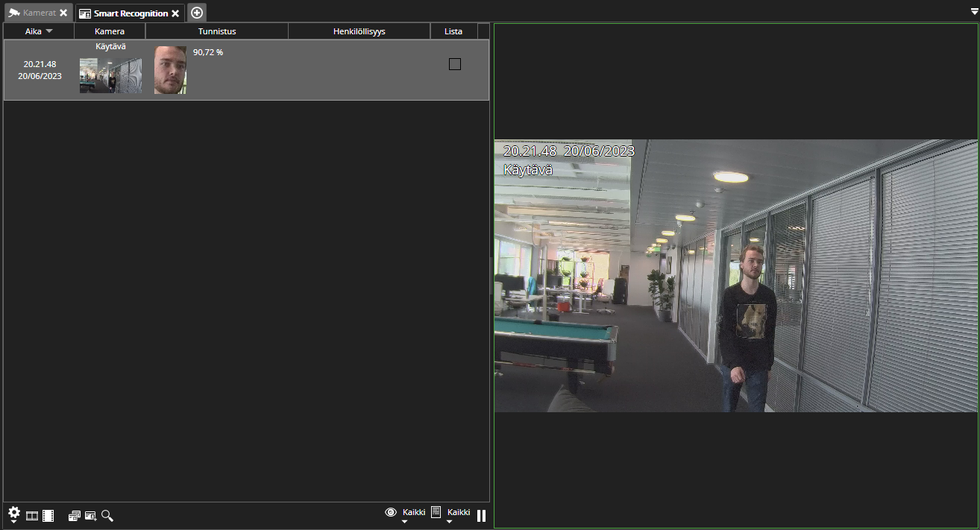
Task: Click the magnifying glass search icon
Action: [x=107, y=516]
